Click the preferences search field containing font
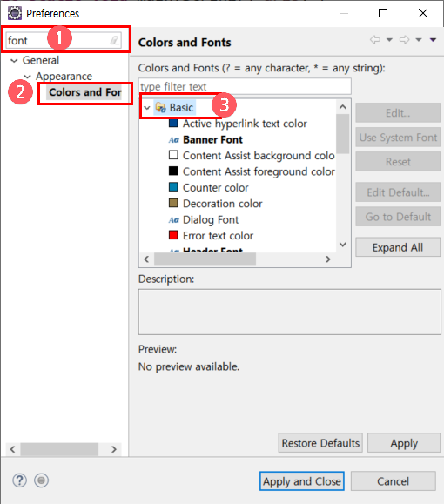444x504 pixels. [x=64, y=41]
